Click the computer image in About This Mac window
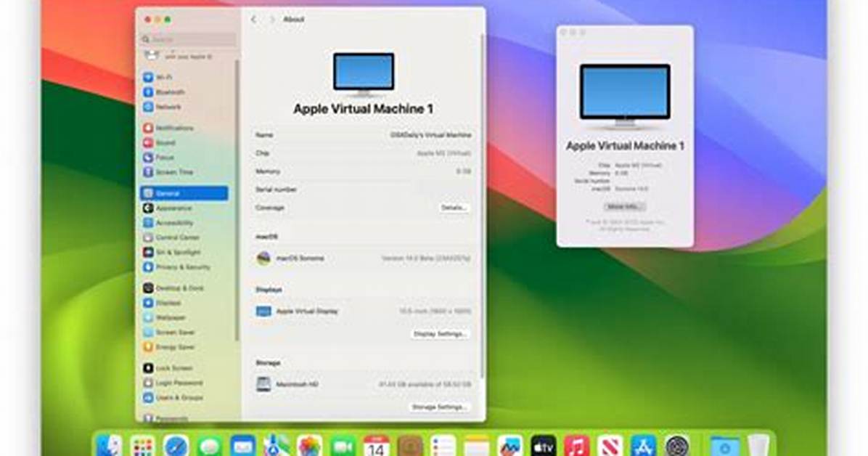 pyautogui.click(x=625, y=97)
